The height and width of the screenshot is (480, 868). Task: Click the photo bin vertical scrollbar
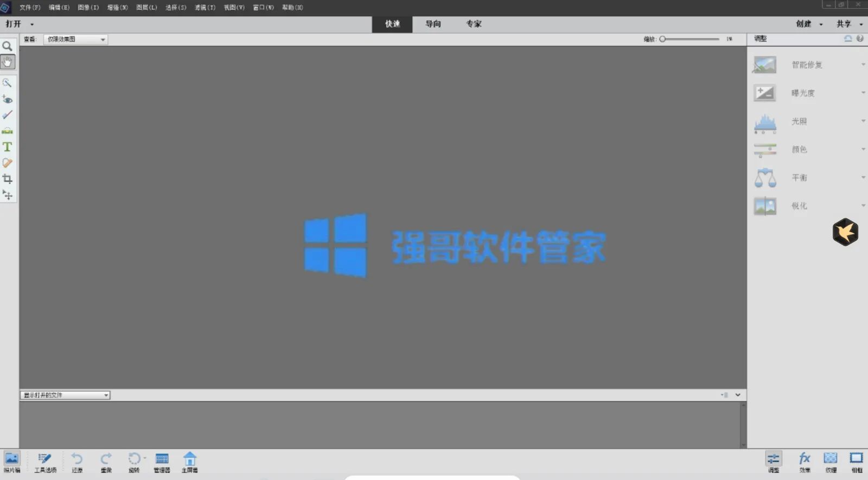743,425
